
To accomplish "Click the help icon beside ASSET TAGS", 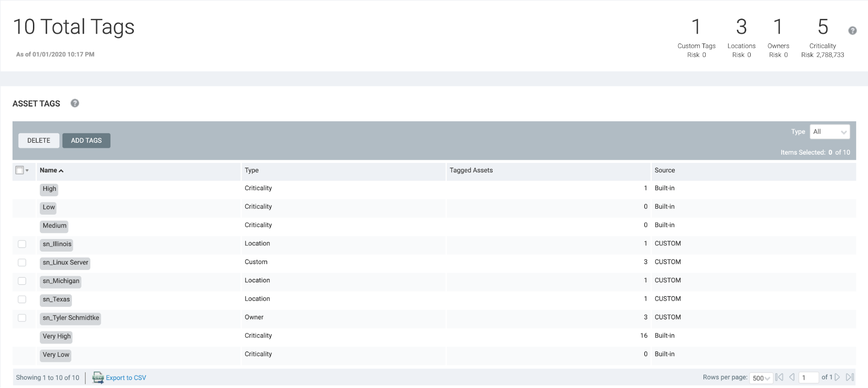I will tap(75, 103).
